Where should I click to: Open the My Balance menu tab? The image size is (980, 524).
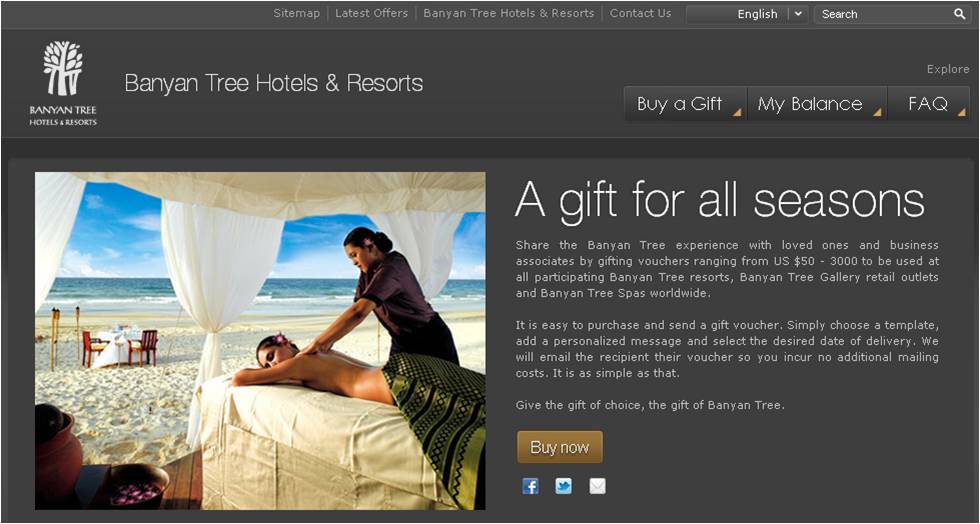(x=817, y=104)
